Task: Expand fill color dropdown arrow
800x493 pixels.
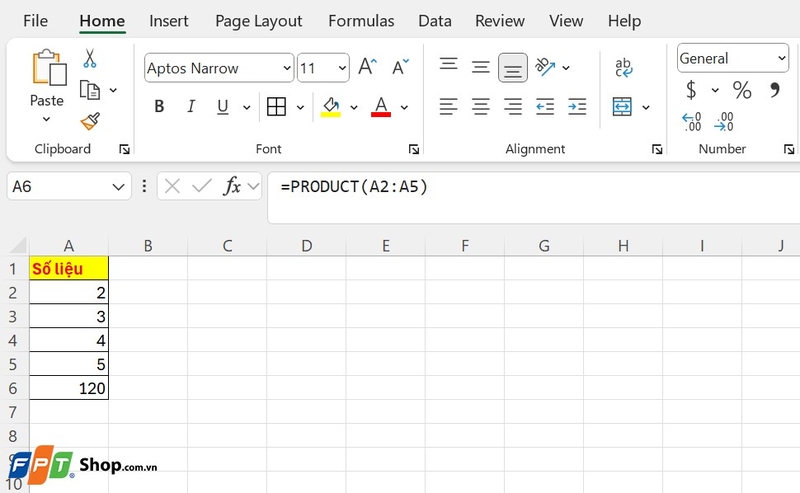Action: click(354, 107)
